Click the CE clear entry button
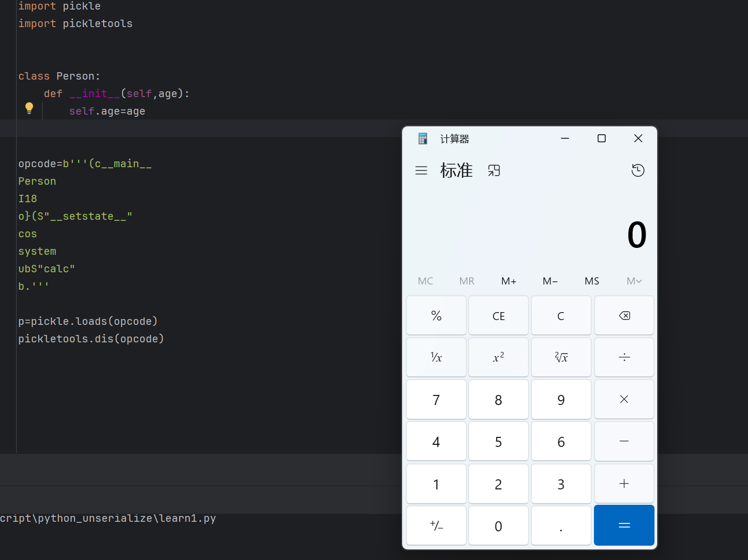The image size is (748, 560). pyautogui.click(x=498, y=315)
